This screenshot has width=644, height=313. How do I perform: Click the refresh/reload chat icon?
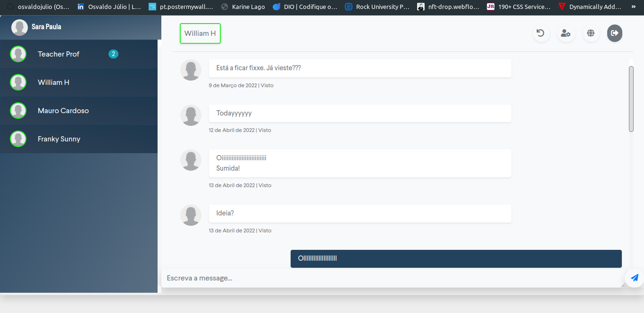[x=541, y=33]
